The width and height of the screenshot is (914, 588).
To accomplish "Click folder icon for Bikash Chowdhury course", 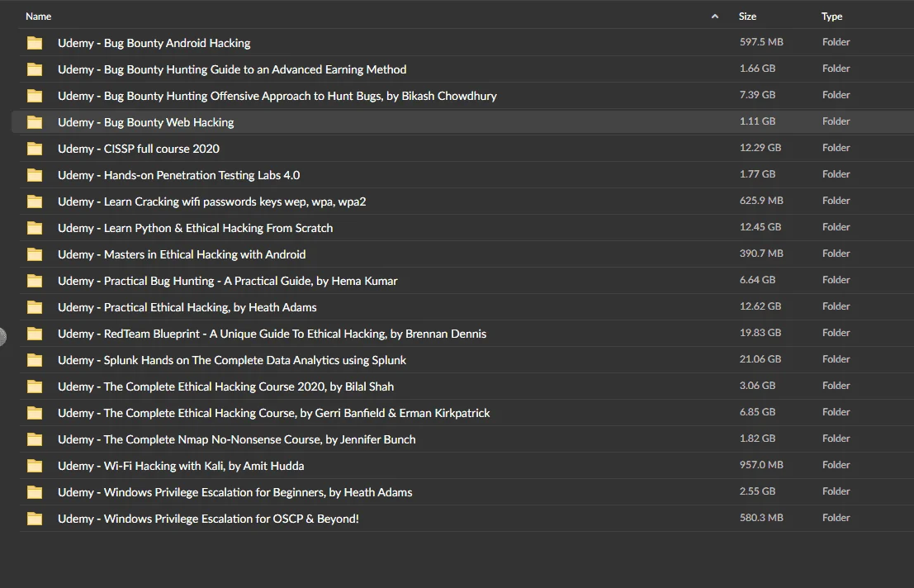I will point(35,96).
